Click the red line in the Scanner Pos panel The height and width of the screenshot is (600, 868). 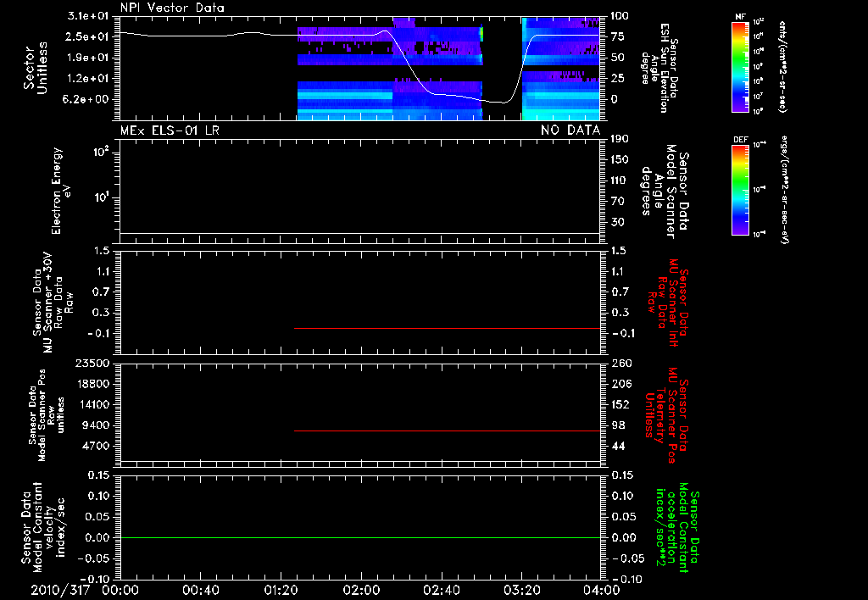448,431
